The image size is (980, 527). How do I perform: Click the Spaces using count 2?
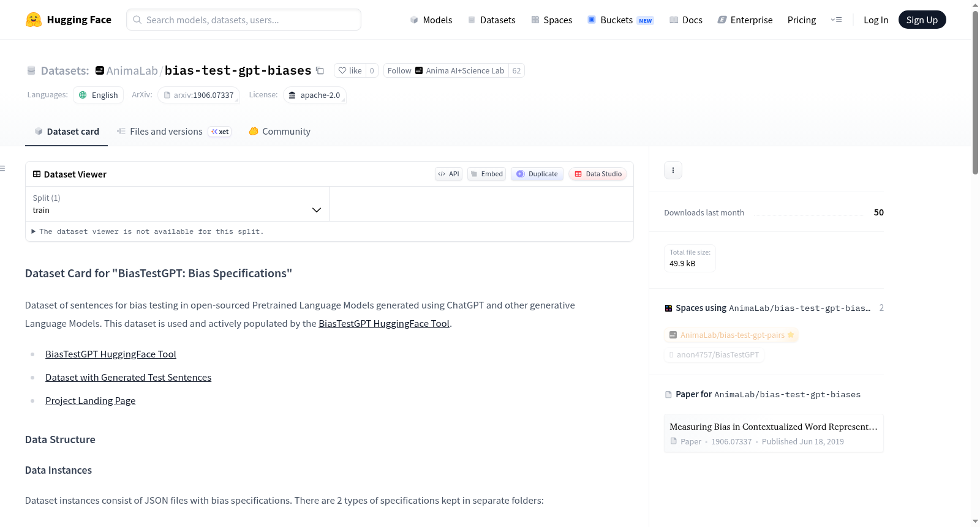pyautogui.click(x=881, y=308)
